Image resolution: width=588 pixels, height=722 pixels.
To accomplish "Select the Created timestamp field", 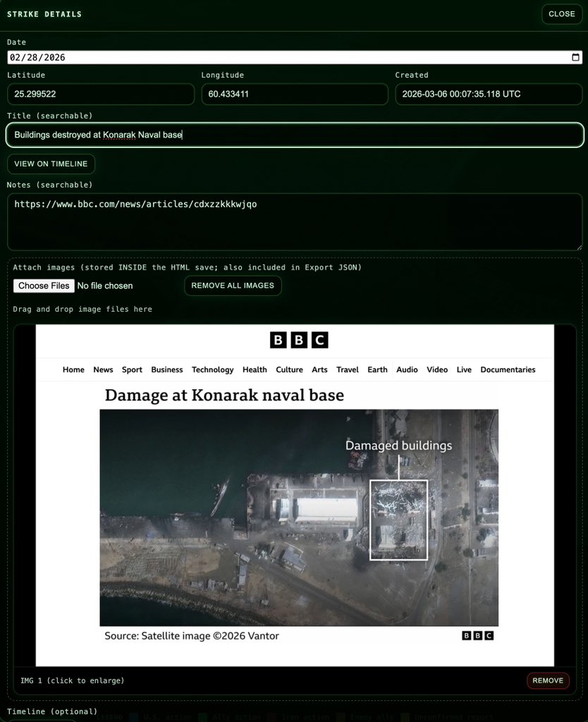I will point(489,94).
